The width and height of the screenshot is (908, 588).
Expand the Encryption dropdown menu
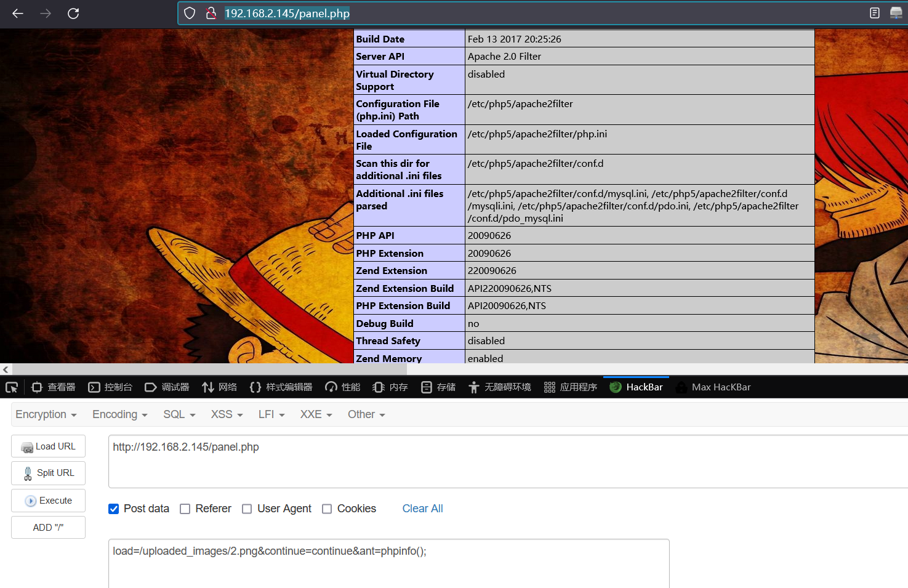click(46, 414)
